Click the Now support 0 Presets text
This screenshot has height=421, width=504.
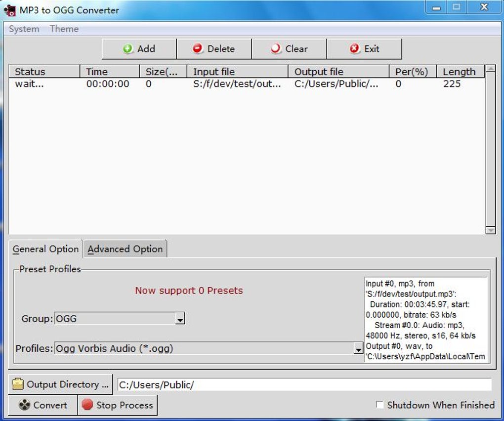(x=189, y=291)
